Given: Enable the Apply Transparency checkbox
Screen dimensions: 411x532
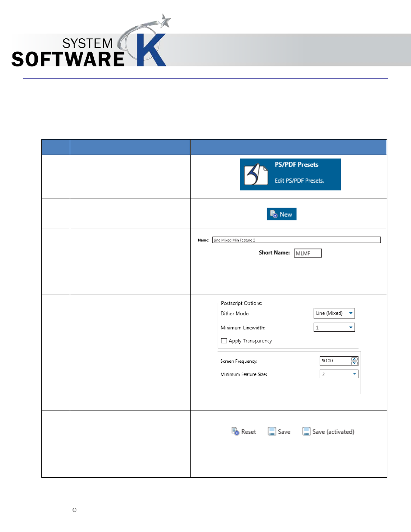Looking at the screenshot, I should 224,341.
